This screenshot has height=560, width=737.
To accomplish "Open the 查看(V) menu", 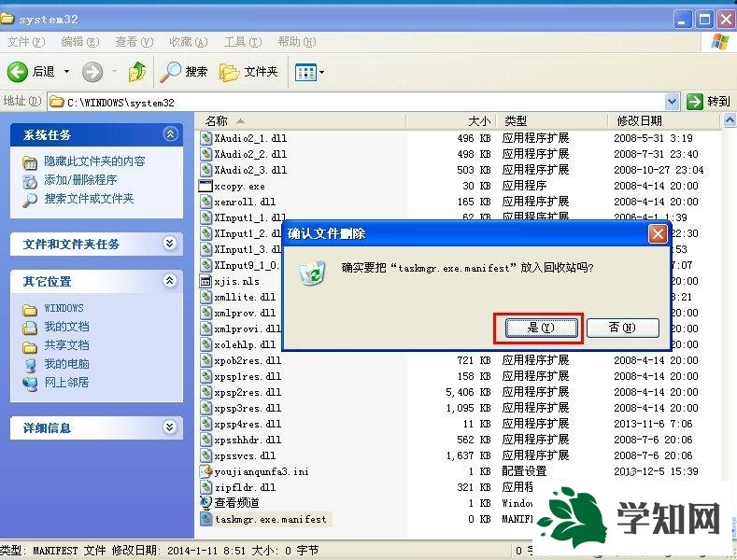I will 135,42.
